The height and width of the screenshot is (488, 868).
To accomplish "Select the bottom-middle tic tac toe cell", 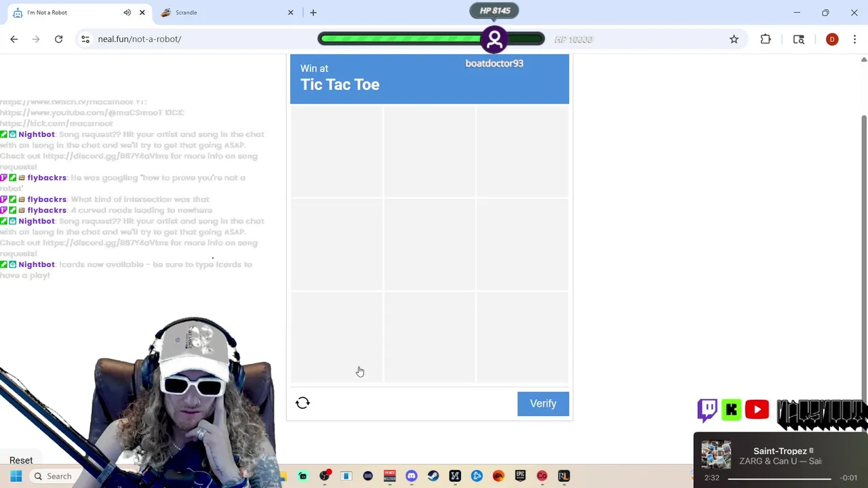I will [x=429, y=338].
